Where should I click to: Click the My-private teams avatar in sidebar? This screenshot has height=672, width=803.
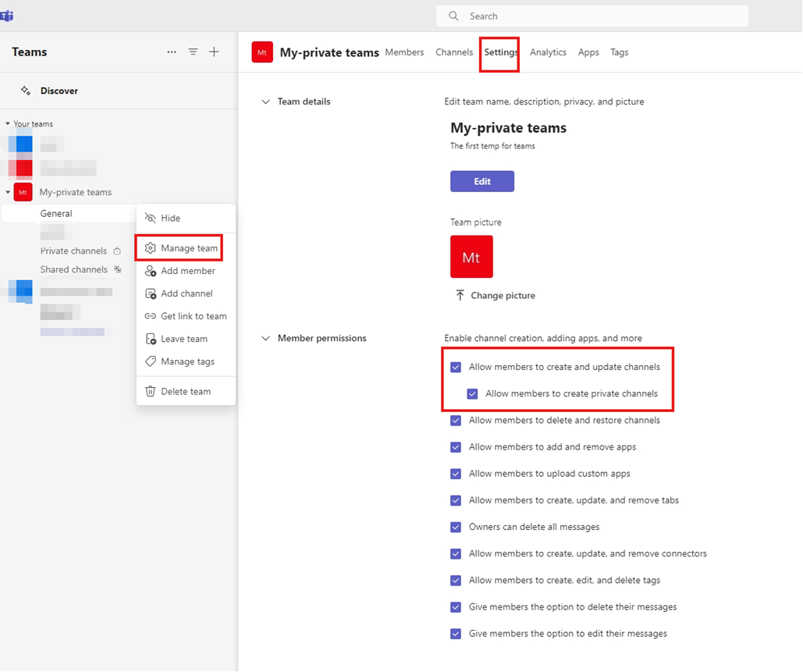point(23,192)
